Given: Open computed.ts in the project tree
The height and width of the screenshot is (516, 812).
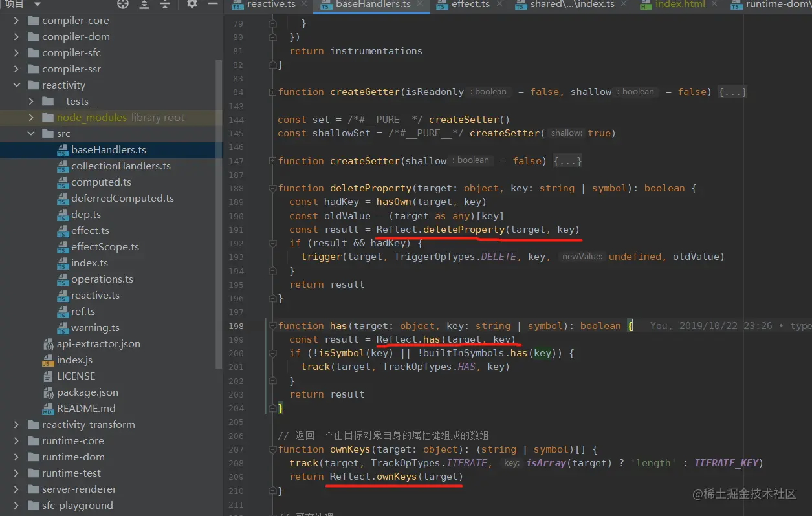Looking at the screenshot, I should point(101,182).
